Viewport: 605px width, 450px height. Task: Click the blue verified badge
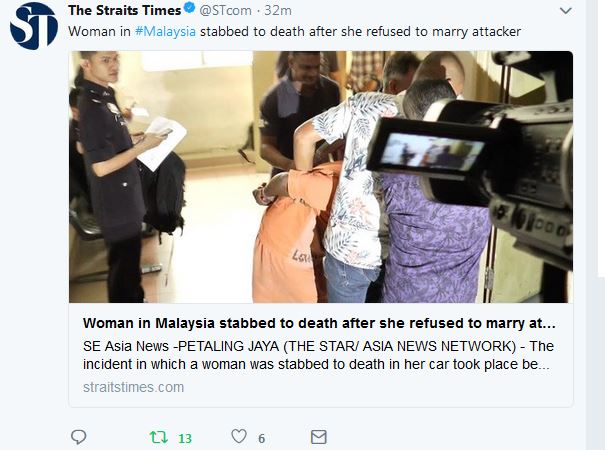pyautogui.click(x=189, y=8)
